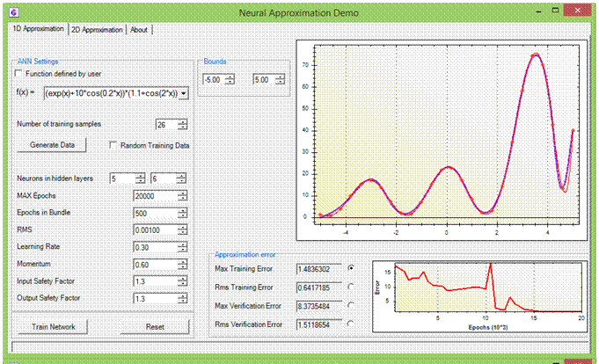Screen dimensions: 599x364
Task: Expand the f(x) function dropdown
Action: (x=183, y=92)
